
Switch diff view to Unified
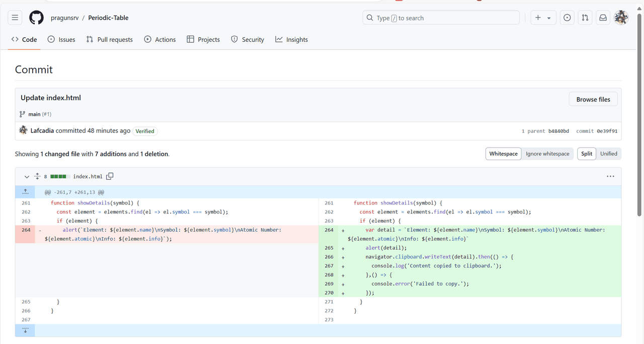[608, 154]
